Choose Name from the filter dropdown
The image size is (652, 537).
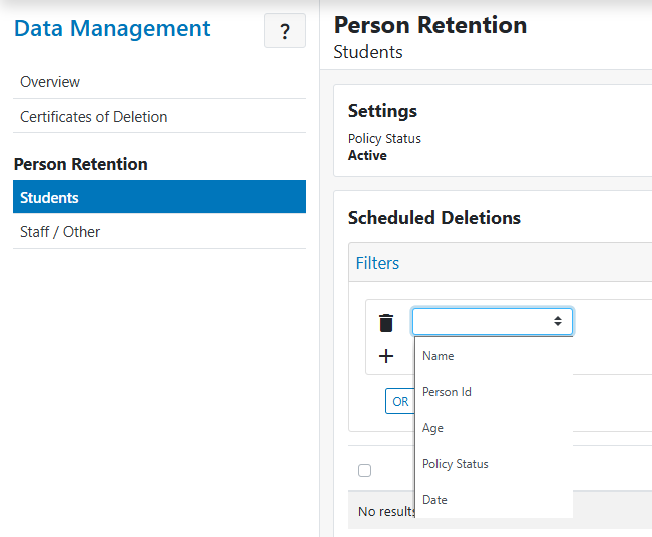(x=438, y=356)
